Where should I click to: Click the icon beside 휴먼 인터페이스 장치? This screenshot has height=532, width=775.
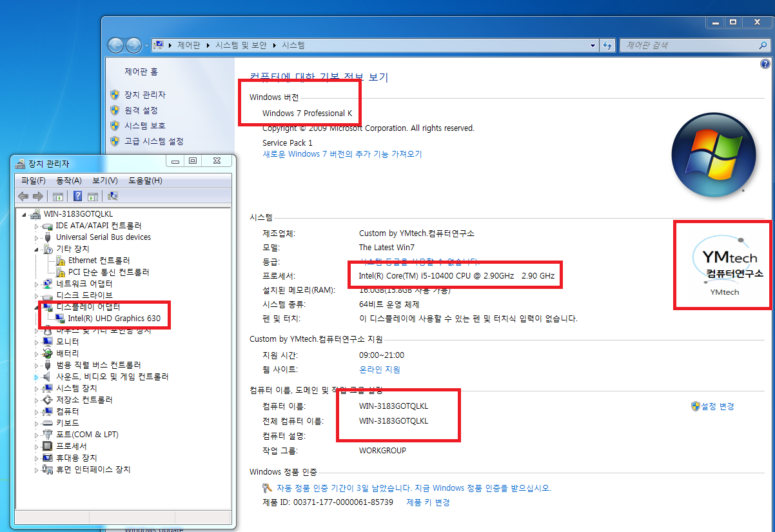tap(48, 469)
